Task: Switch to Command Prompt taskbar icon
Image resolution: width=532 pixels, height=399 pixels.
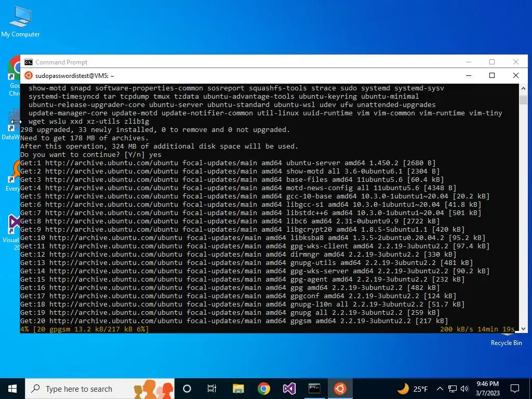Action: (x=314, y=389)
